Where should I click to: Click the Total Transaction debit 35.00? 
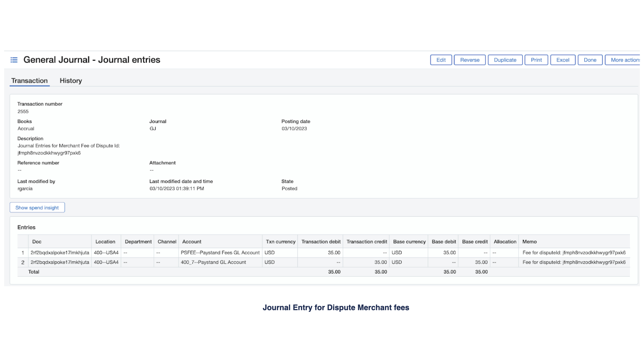click(334, 272)
